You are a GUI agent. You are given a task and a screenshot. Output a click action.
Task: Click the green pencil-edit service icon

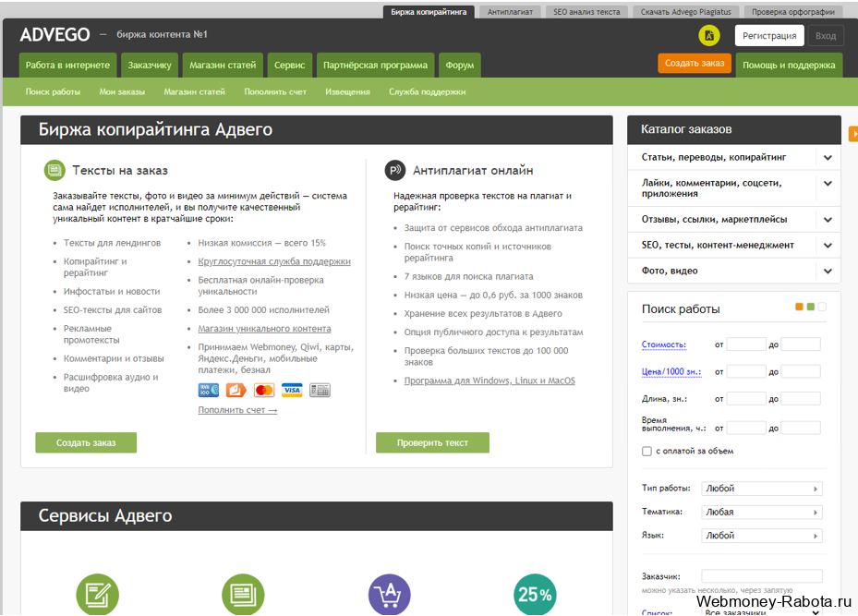click(x=97, y=594)
